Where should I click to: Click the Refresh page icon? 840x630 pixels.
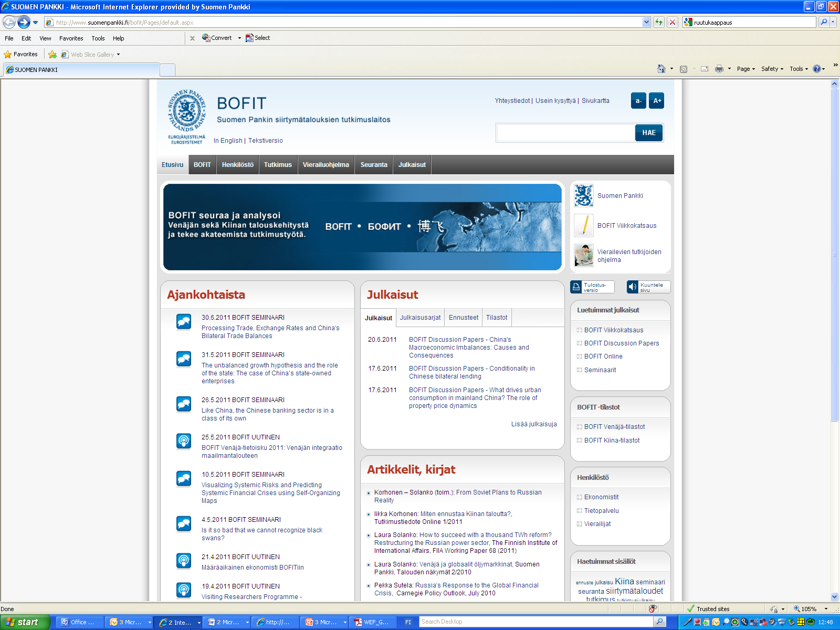(x=659, y=22)
